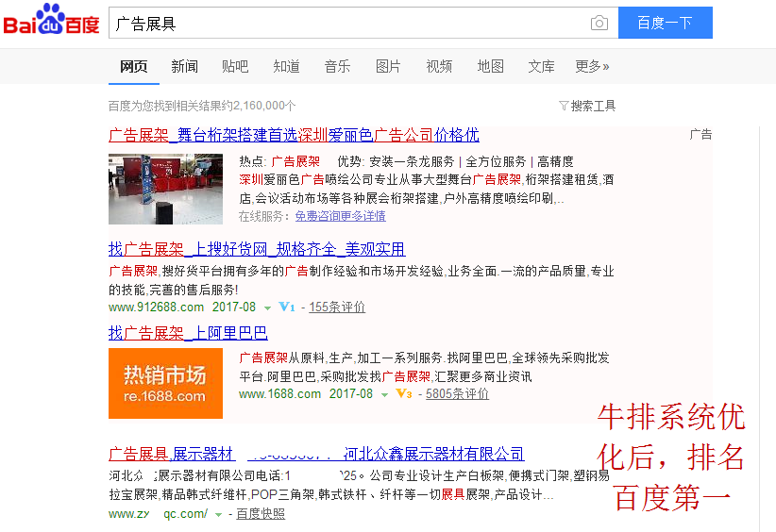The width and height of the screenshot is (776, 532).
Task: Click the exhibition hall photo thumbnail
Action: (x=166, y=189)
